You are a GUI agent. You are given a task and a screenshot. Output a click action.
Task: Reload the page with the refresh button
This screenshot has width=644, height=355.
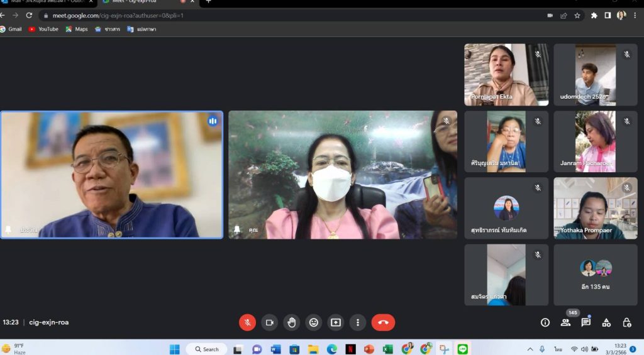tap(29, 15)
